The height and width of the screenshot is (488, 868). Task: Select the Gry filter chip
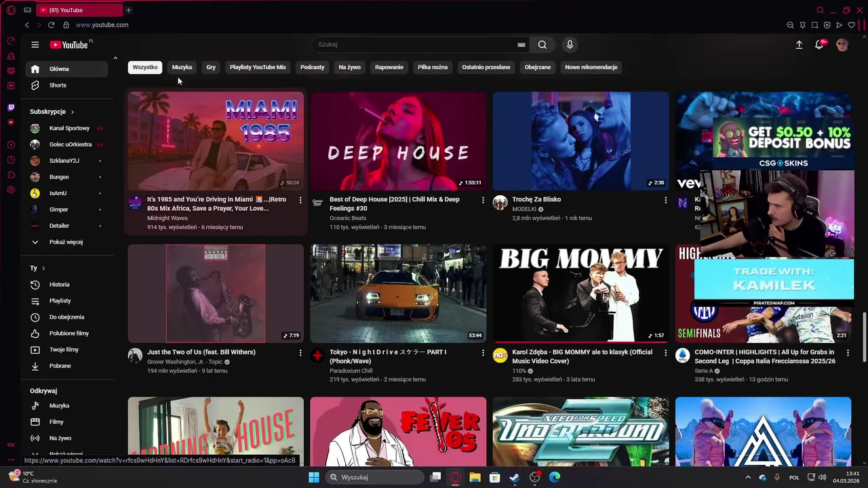(211, 67)
